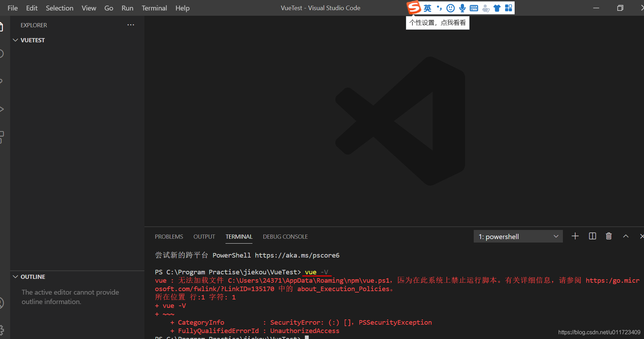
Task: Click the 'PSSecurityException' text in terminal
Action: (395, 322)
